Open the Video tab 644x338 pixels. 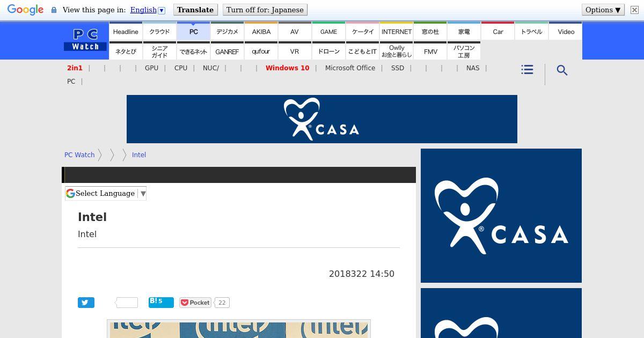[x=566, y=32]
